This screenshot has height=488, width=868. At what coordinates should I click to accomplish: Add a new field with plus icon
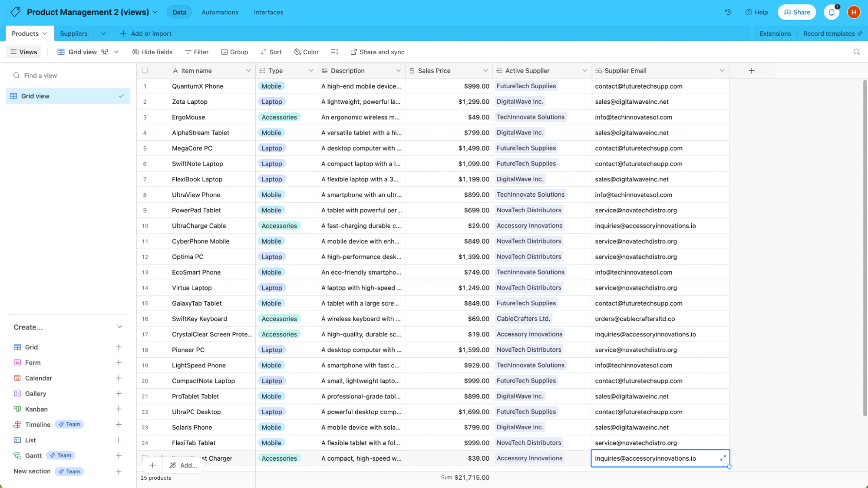pyautogui.click(x=752, y=71)
